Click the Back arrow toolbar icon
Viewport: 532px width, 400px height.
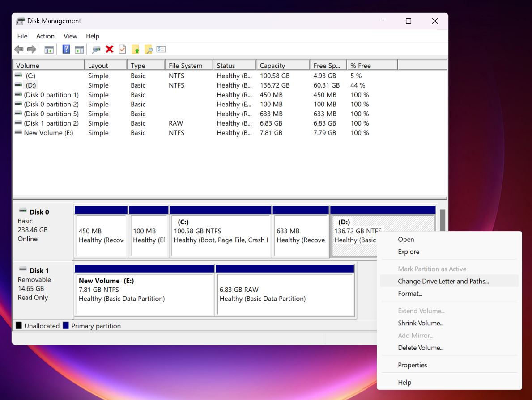19,50
